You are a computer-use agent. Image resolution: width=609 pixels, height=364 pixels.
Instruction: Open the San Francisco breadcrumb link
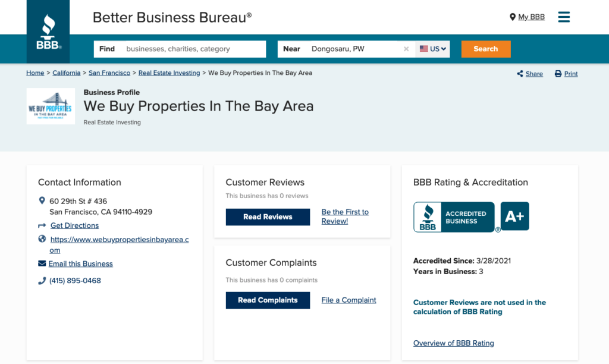(109, 73)
